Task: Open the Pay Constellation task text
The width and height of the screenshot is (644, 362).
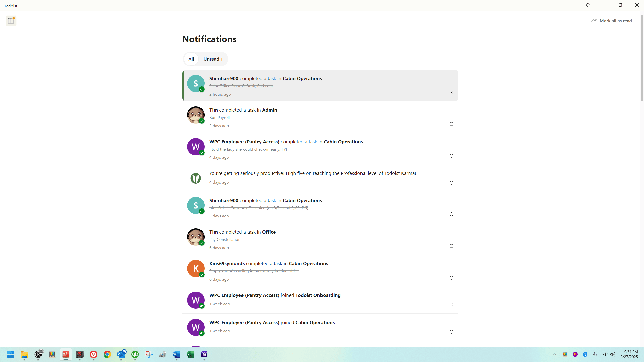Action: tap(225, 240)
